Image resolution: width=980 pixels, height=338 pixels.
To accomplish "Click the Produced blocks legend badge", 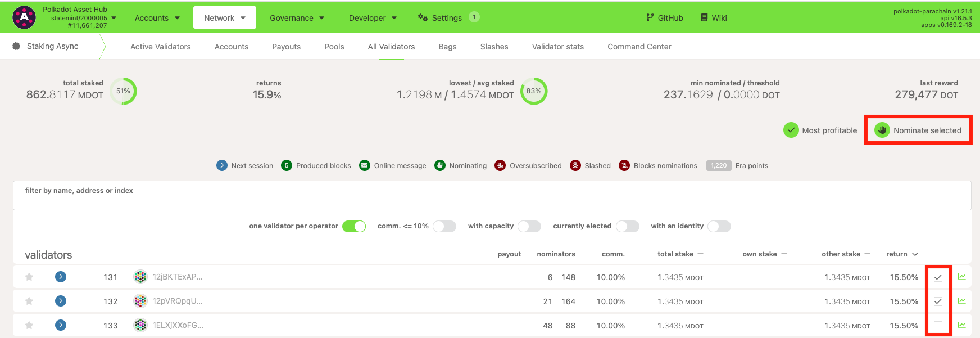I will [287, 165].
